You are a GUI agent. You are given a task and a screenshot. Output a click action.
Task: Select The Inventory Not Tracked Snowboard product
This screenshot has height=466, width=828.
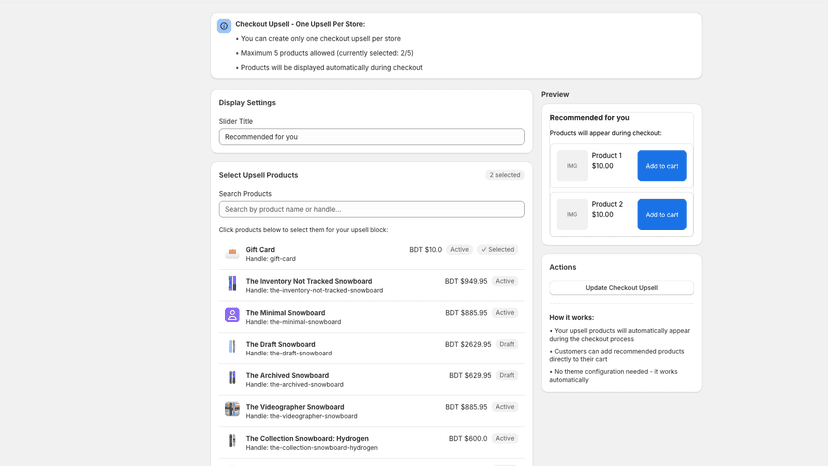pyautogui.click(x=308, y=281)
